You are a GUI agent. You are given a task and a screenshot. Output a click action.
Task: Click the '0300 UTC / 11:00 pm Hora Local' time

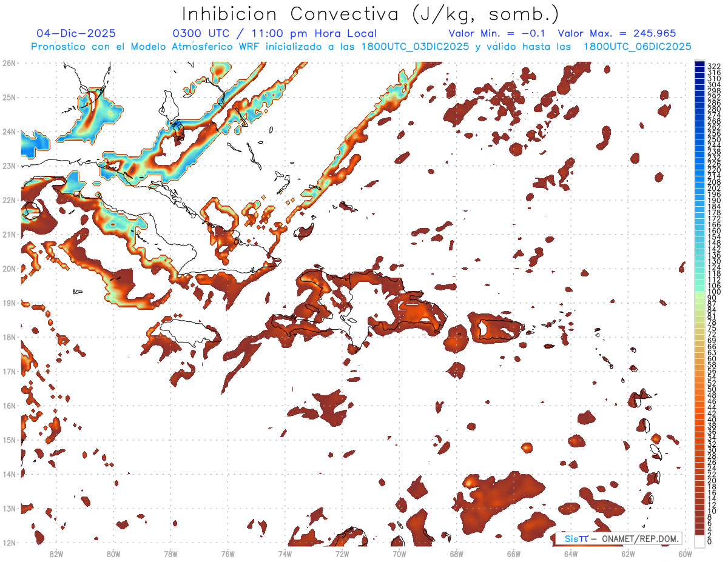[x=275, y=34]
